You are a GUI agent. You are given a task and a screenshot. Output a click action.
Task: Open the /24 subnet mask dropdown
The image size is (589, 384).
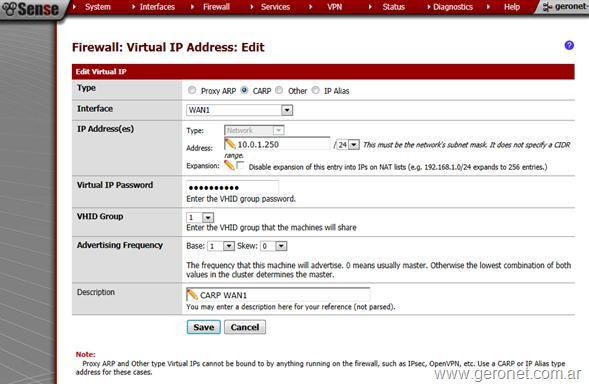[348, 145]
